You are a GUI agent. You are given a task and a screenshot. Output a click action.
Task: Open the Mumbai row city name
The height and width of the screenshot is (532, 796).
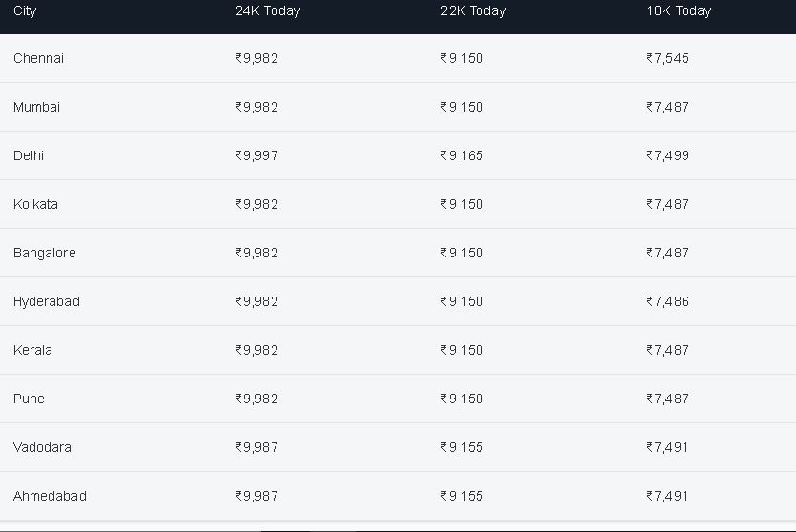[36, 107]
